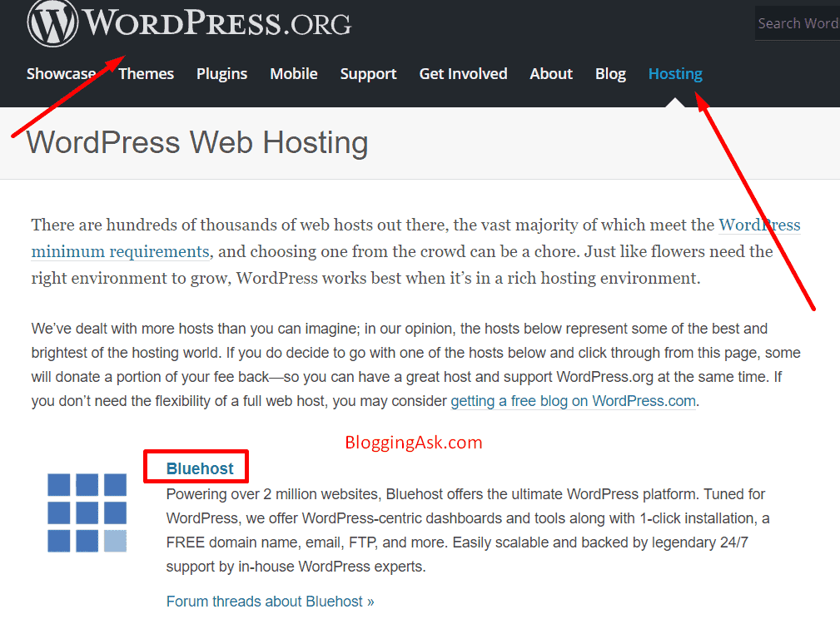Click the WORDPRESS.ORG site title text
840x629 pixels.
[217, 23]
